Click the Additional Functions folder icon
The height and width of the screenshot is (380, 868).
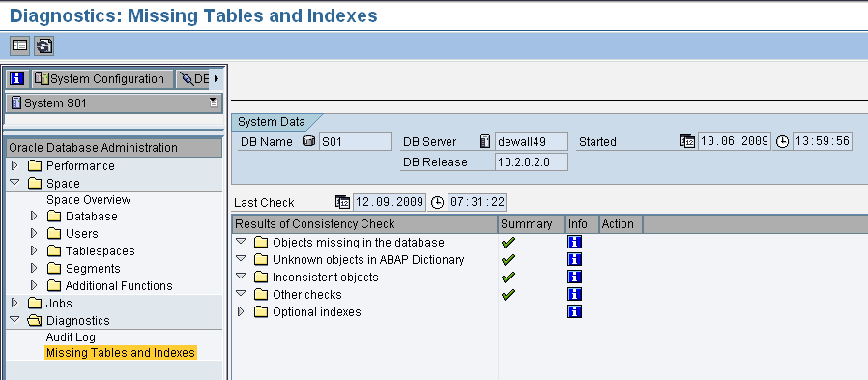pyautogui.click(x=54, y=286)
